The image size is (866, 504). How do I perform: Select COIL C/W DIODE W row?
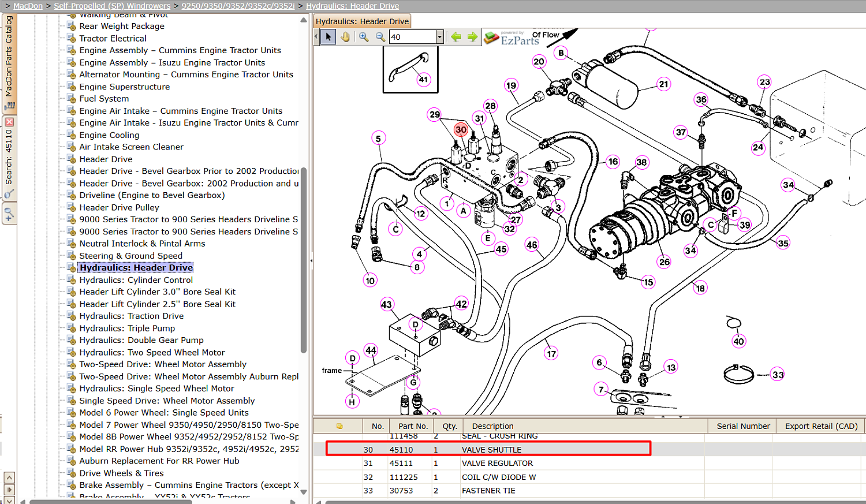[589, 477]
